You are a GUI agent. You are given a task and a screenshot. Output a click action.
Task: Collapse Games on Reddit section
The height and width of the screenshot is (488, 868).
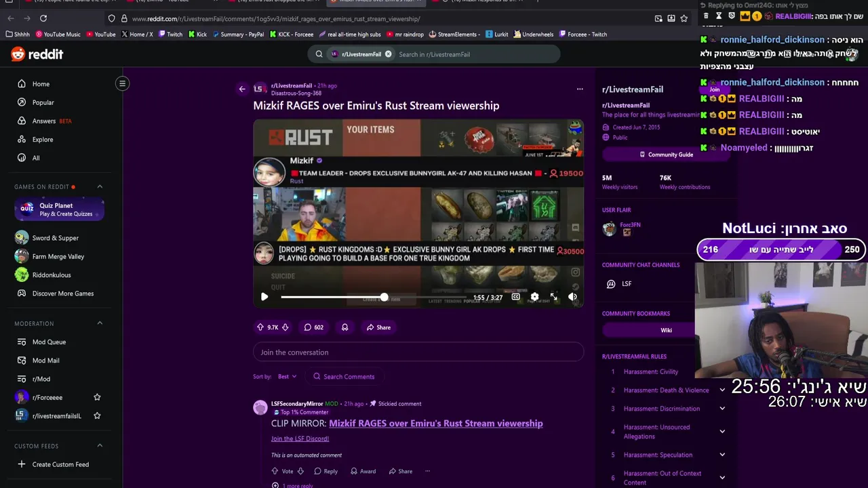[x=100, y=186]
